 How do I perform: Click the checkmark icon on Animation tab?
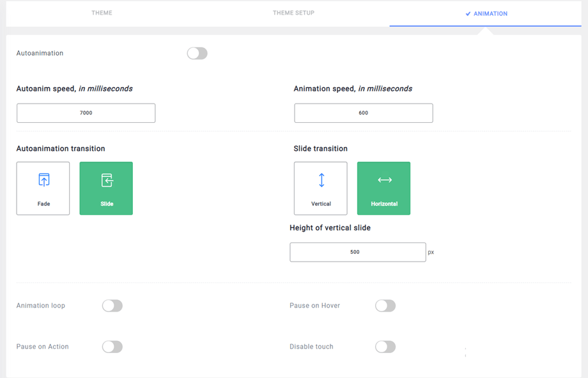point(468,13)
